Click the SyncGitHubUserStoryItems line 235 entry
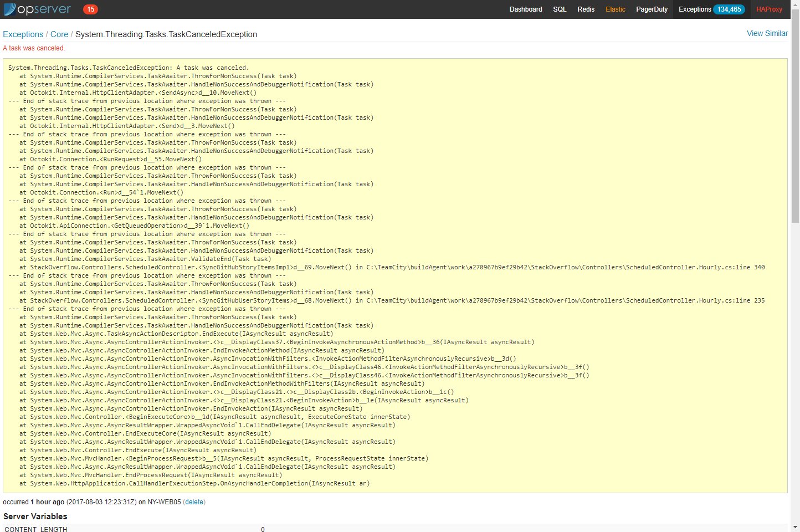Viewport: 800px width, 532px height. click(392, 300)
